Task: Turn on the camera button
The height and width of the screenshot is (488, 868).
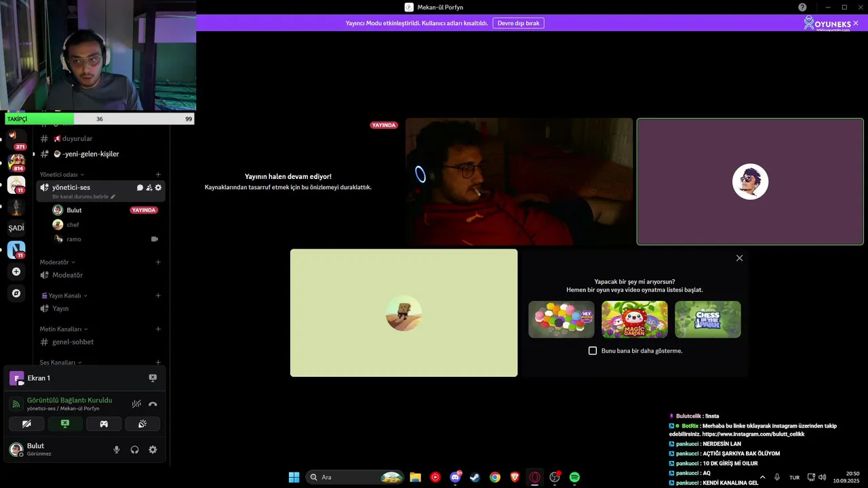Action: click(x=26, y=424)
